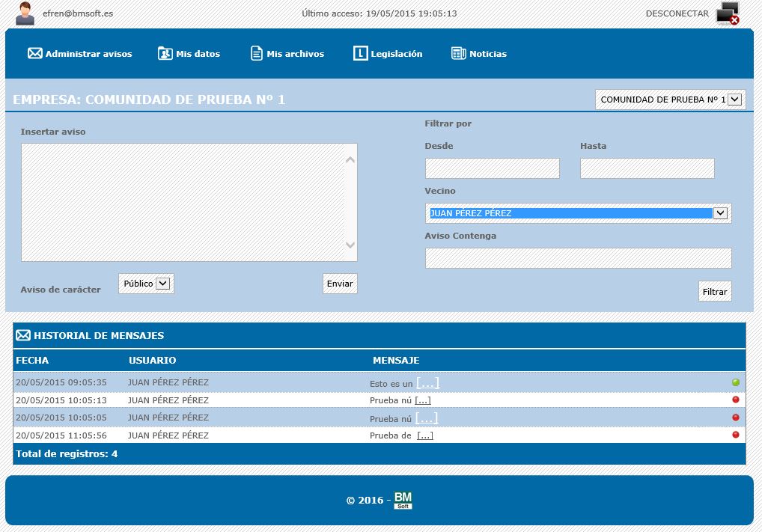Click the BM Soft logo in footer
This screenshot has height=532, width=762.
pos(403,500)
